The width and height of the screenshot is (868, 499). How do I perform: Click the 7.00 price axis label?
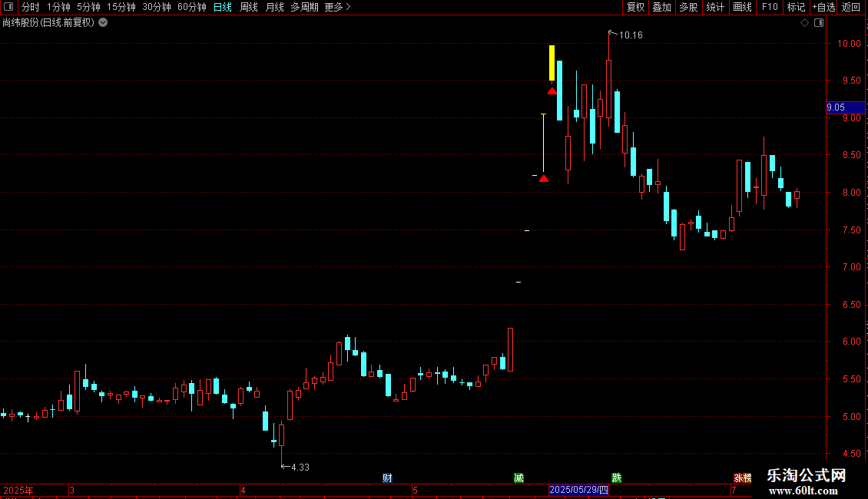tap(851, 267)
